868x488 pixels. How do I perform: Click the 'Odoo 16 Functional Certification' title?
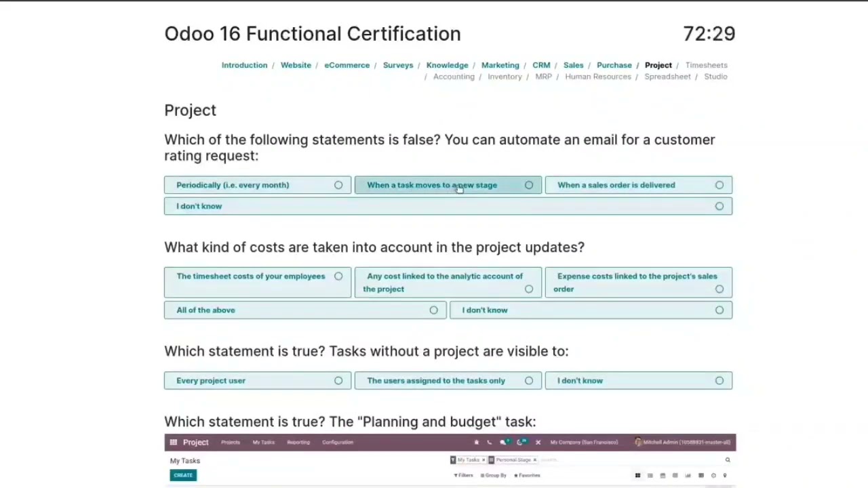[x=313, y=34]
